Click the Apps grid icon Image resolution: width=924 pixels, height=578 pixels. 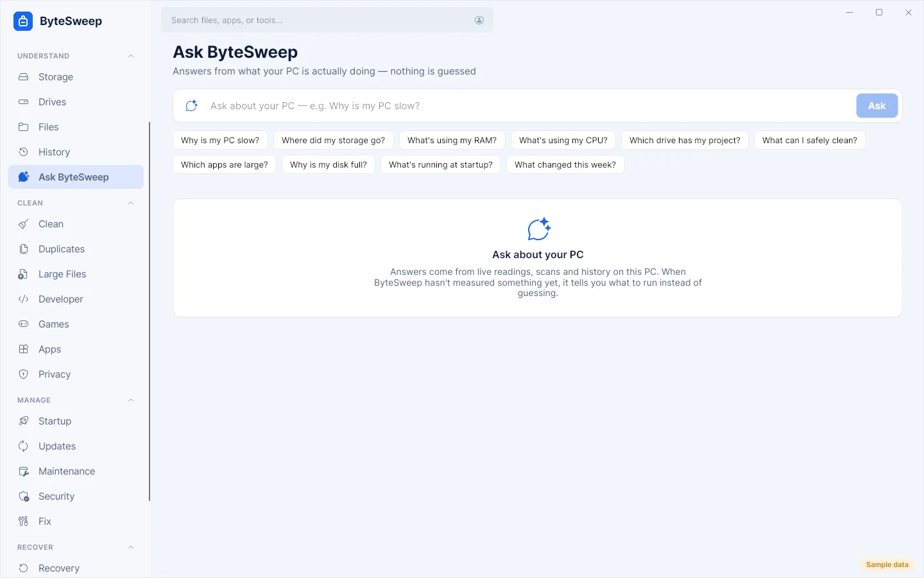24,349
